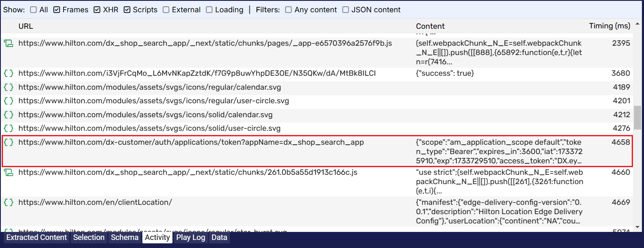Open the Play Log tab
The width and height of the screenshot is (644, 248).
191,237
